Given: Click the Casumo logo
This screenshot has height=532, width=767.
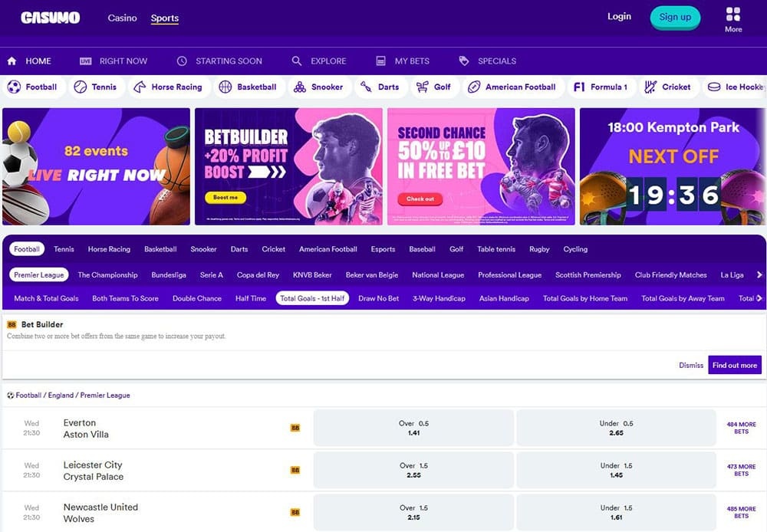Looking at the screenshot, I should point(51,18).
